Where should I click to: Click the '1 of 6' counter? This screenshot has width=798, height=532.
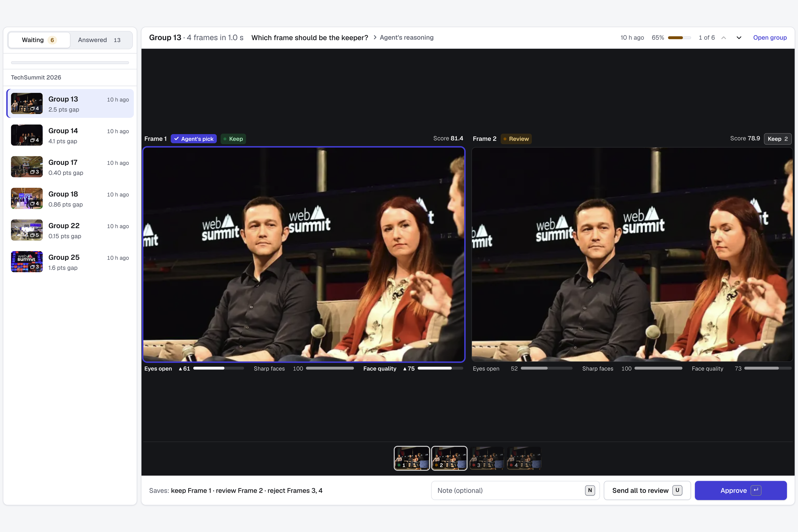(x=707, y=38)
